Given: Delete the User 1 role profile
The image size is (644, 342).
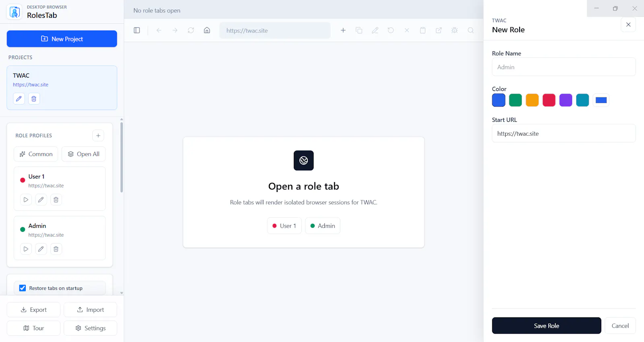Looking at the screenshot, I should pos(56,200).
